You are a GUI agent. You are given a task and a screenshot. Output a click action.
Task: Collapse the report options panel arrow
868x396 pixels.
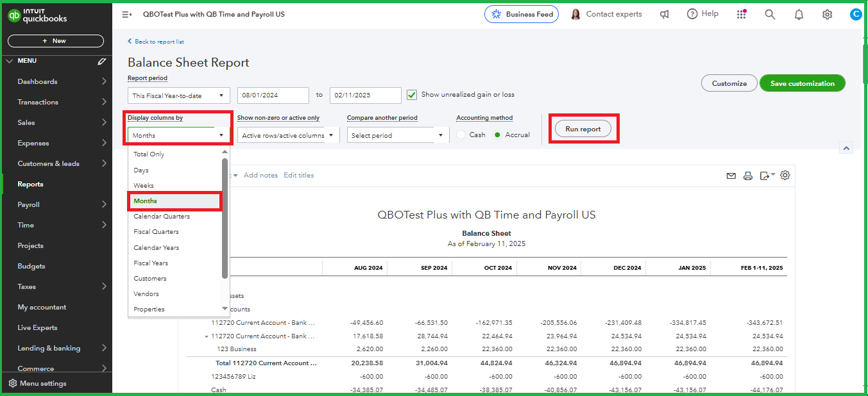click(x=846, y=148)
